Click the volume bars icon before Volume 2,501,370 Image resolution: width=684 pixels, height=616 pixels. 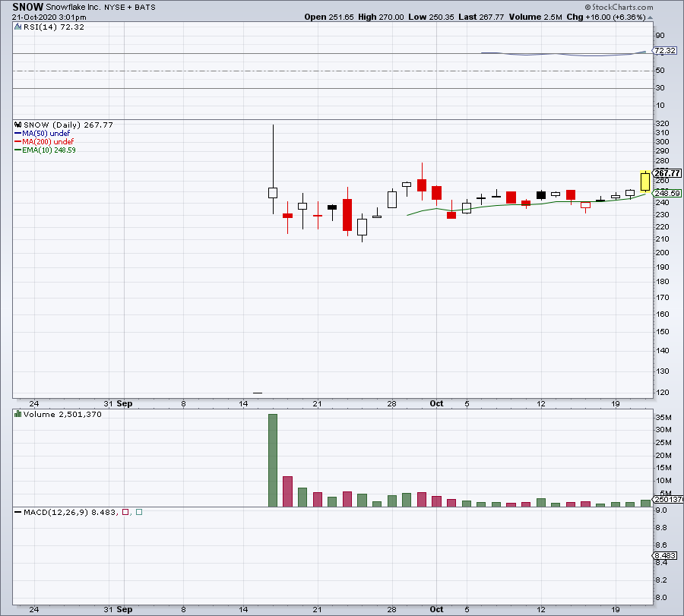point(18,414)
